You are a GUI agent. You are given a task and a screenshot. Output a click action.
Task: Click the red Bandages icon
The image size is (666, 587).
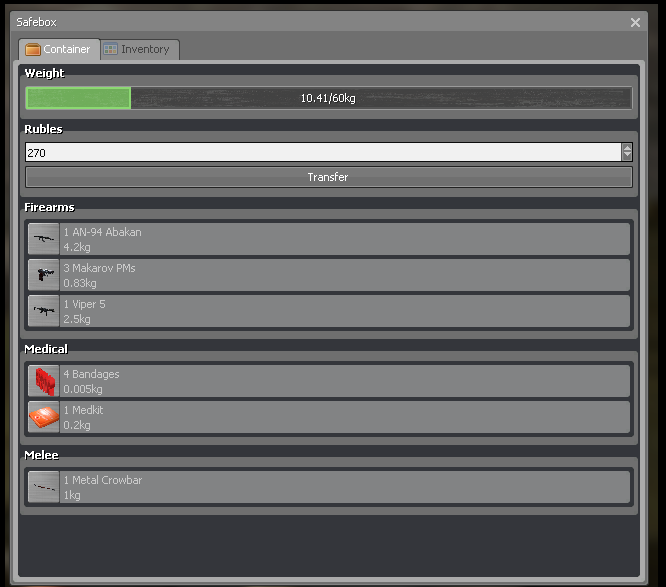tap(44, 381)
